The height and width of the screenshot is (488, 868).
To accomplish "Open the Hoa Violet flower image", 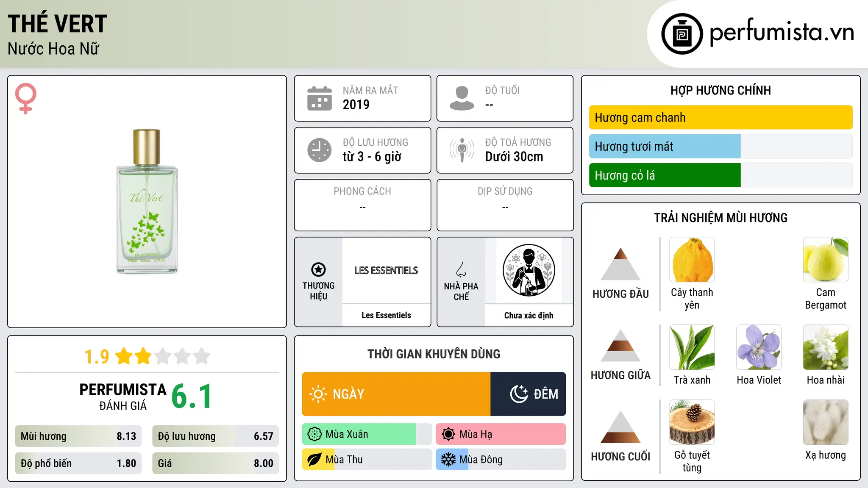I will point(759,347).
